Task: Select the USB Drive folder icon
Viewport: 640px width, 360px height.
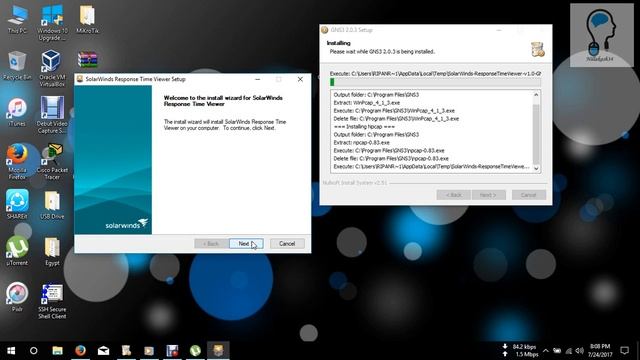Action: 52,204
